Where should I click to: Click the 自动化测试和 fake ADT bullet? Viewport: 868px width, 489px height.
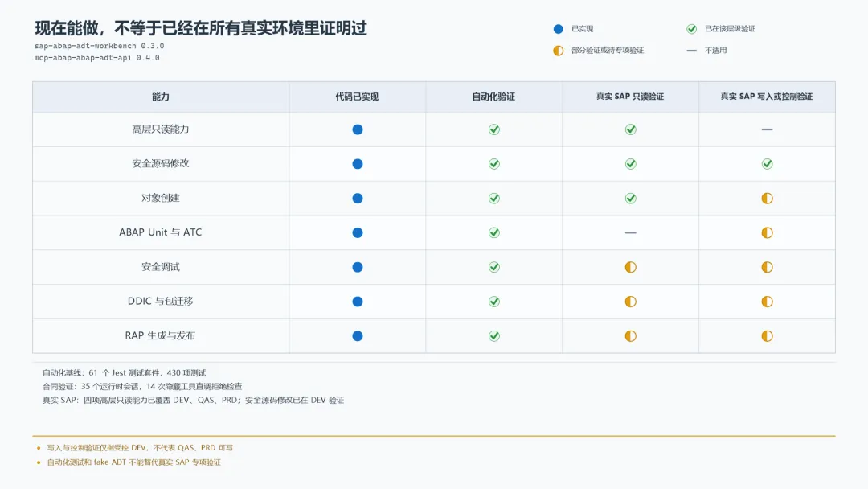point(134,462)
